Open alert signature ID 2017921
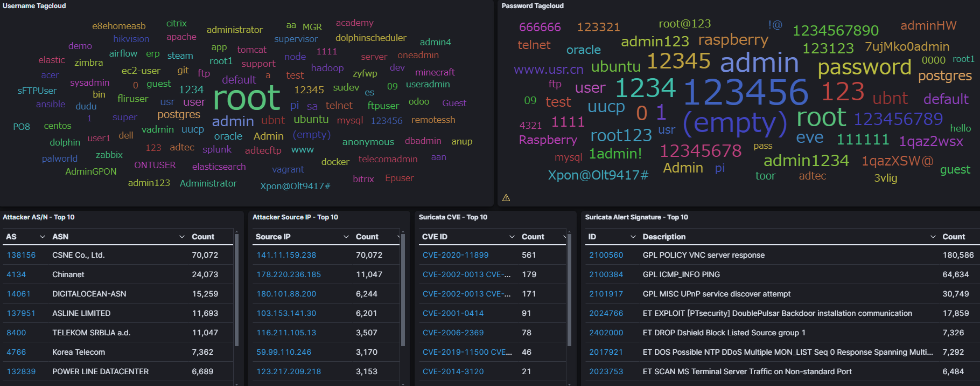Viewport: 980px width, 386px height. coord(606,352)
